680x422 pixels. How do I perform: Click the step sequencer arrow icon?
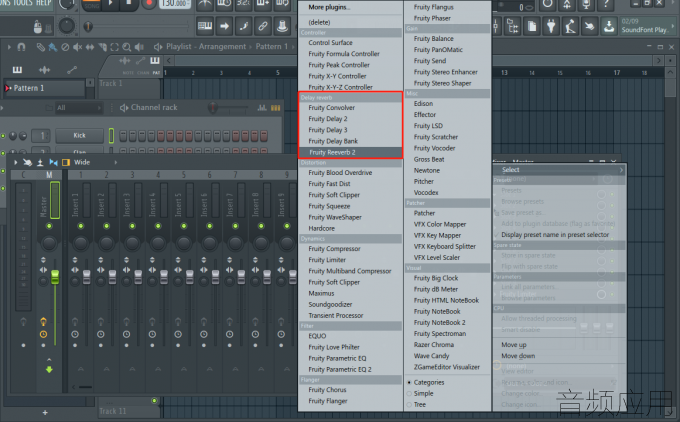[224, 26]
